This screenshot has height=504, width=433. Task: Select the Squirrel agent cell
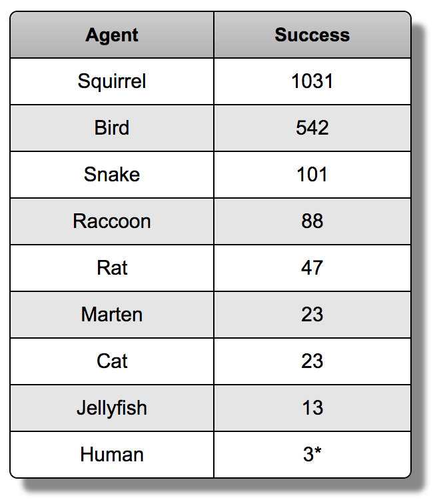tap(112, 81)
